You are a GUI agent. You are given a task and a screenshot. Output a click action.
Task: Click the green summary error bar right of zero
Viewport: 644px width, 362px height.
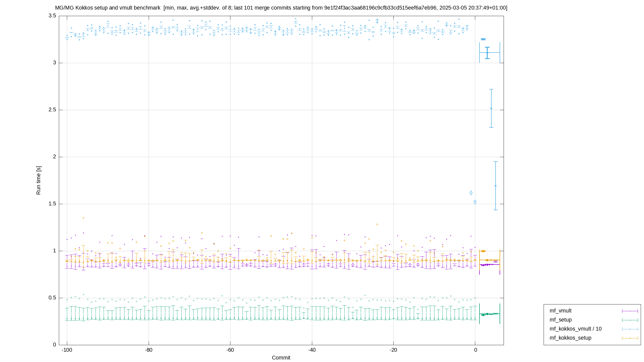click(490, 314)
